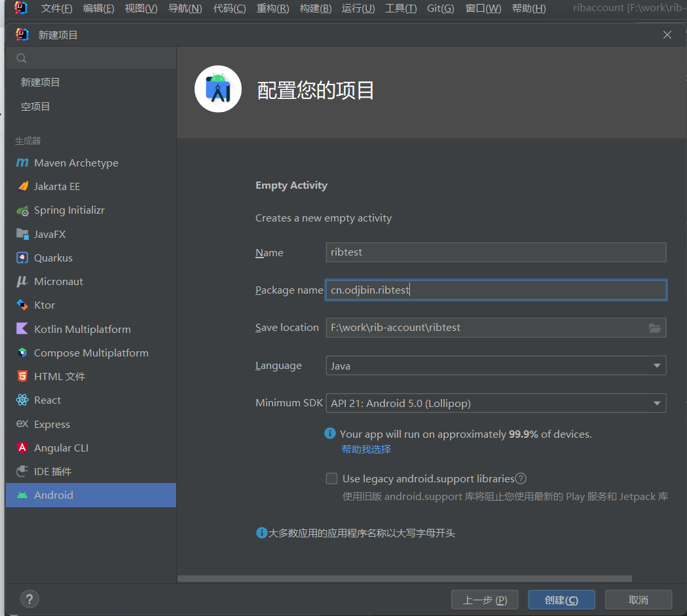Enable Use legacy android.support libraries checkbox
The image size is (687, 616).
pos(332,478)
